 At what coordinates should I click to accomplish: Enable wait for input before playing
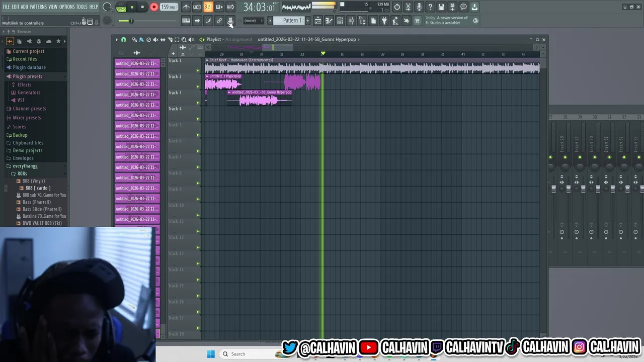[197, 7]
